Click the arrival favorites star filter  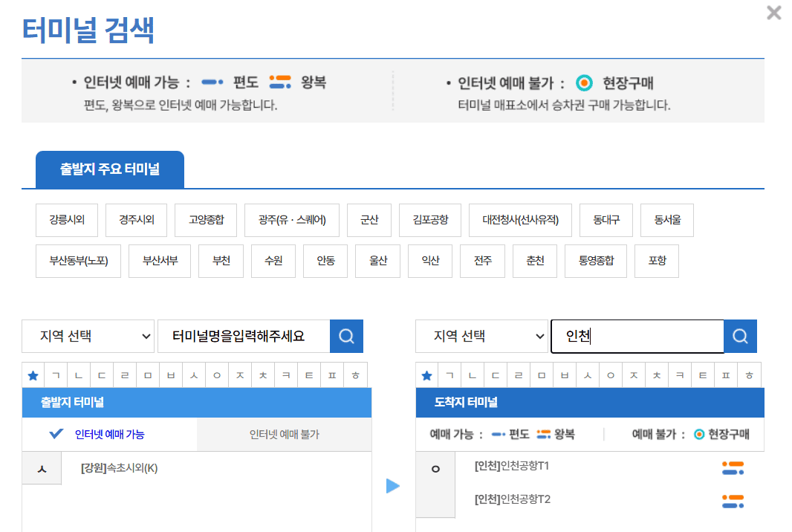click(x=426, y=375)
